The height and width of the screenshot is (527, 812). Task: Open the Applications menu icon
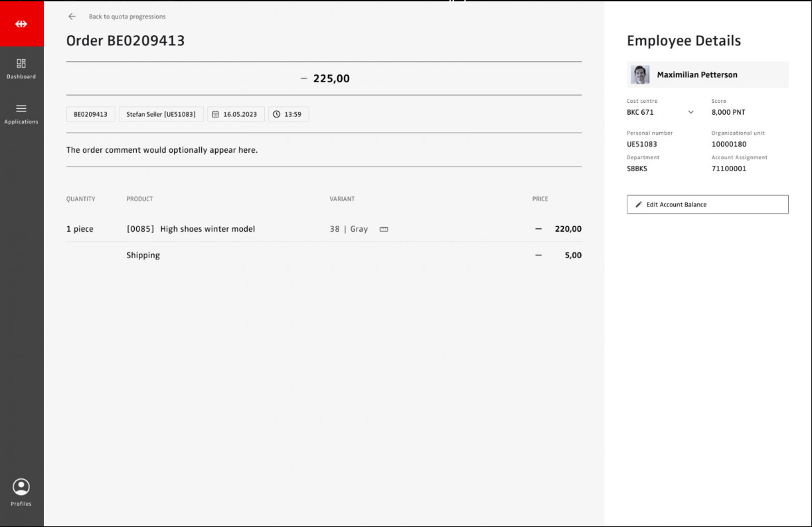pyautogui.click(x=21, y=109)
